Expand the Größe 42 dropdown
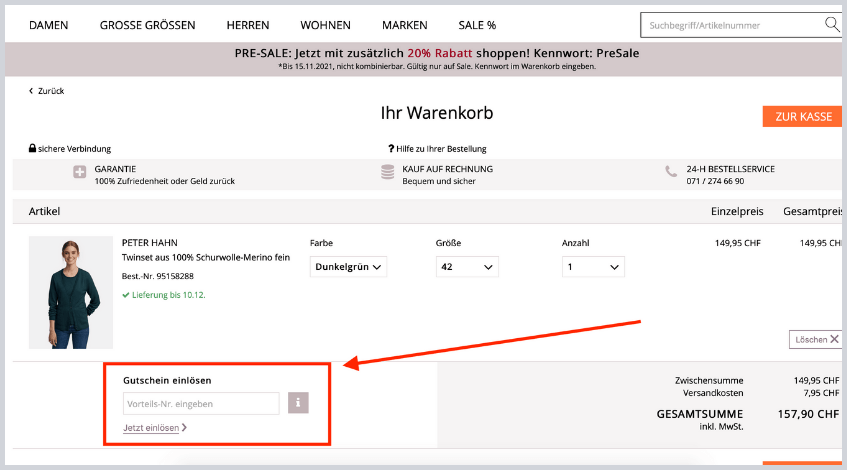This screenshot has width=847, height=470. 467,267
